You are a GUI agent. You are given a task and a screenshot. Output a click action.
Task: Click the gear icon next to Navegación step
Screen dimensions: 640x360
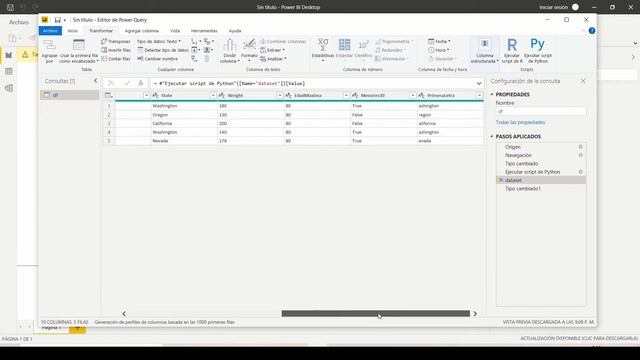(x=580, y=155)
